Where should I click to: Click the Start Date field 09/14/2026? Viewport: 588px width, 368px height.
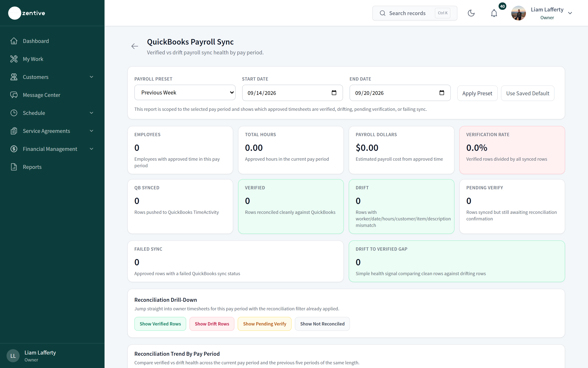[292, 93]
